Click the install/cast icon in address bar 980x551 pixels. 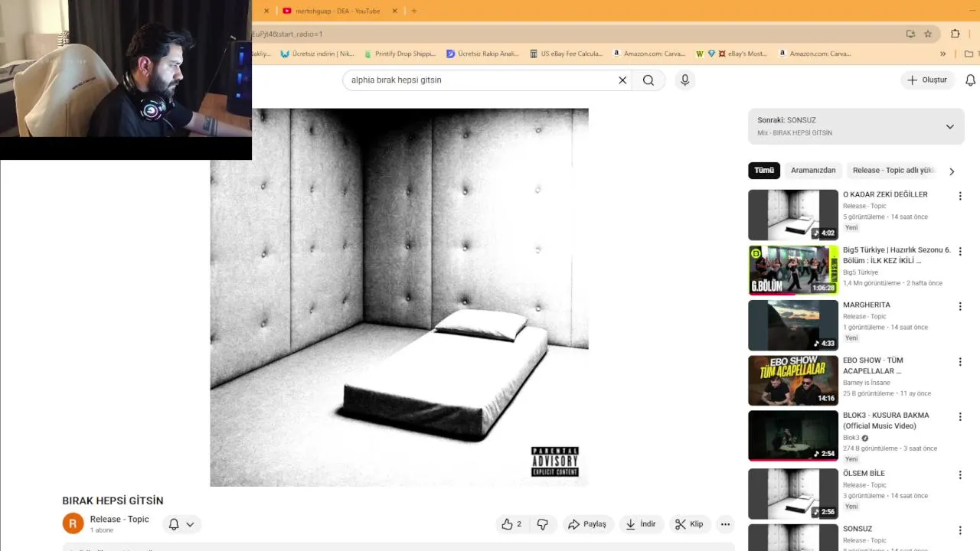click(910, 34)
